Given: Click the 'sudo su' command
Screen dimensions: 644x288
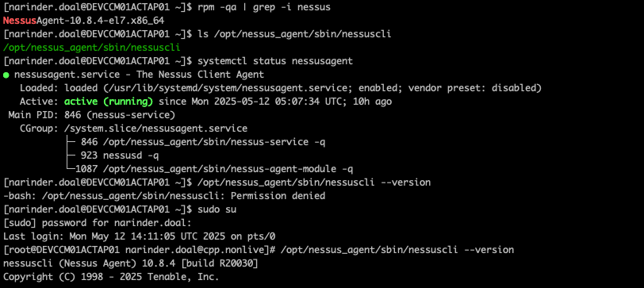Looking at the screenshot, I should 217,209.
